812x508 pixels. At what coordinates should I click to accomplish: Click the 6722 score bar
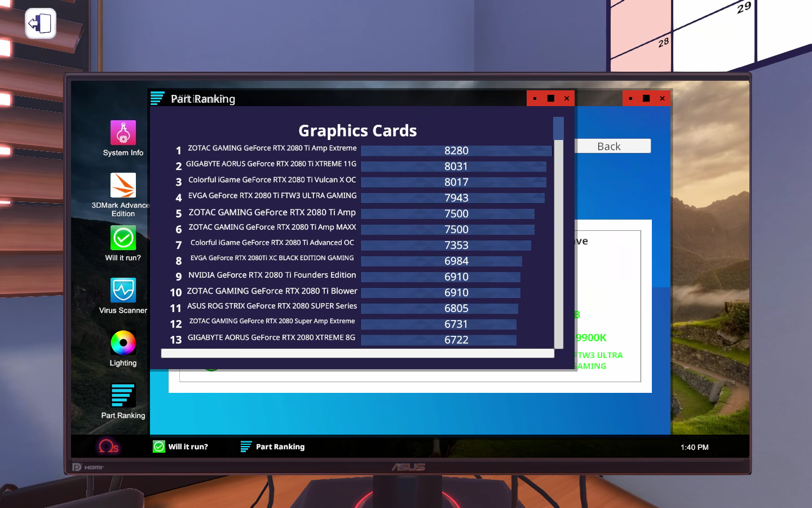tap(439, 340)
